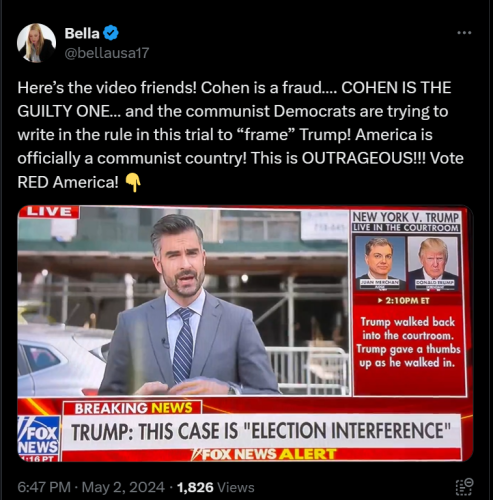Screen dimensions: 493x500
Task: Click the LIVE badge on video
Action: (49, 212)
